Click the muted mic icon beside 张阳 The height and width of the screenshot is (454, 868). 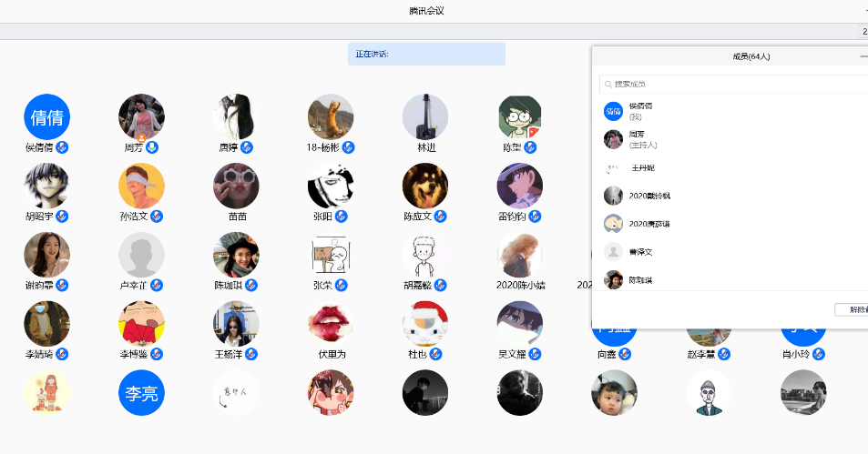tap(341, 217)
